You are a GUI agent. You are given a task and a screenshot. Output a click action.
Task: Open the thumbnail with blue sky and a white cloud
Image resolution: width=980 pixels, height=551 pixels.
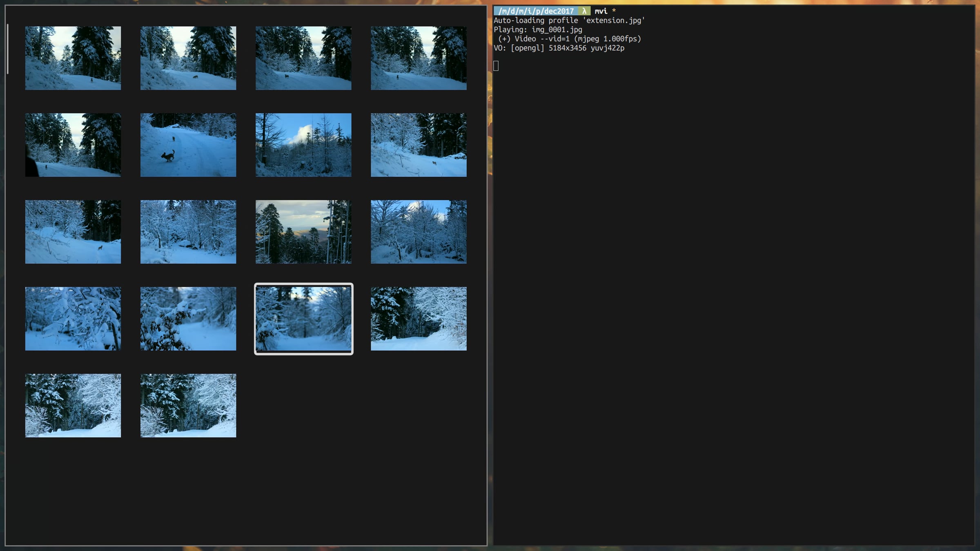coord(303,145)
